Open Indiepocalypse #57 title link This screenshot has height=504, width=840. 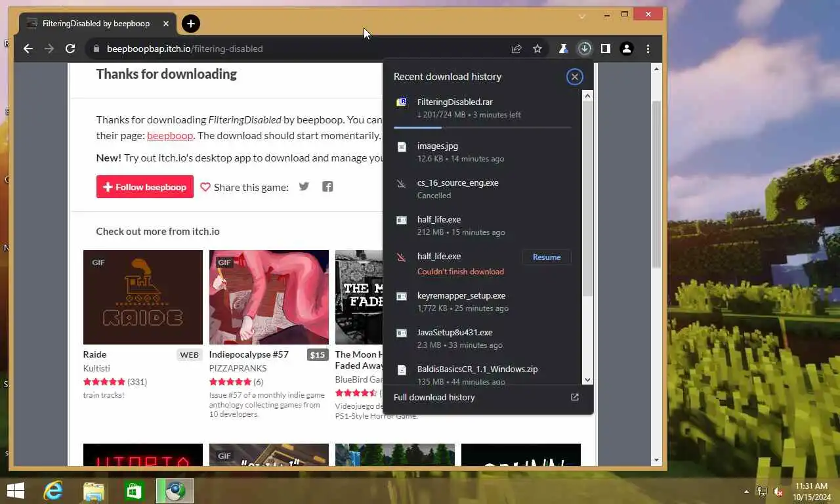[249, 354]
